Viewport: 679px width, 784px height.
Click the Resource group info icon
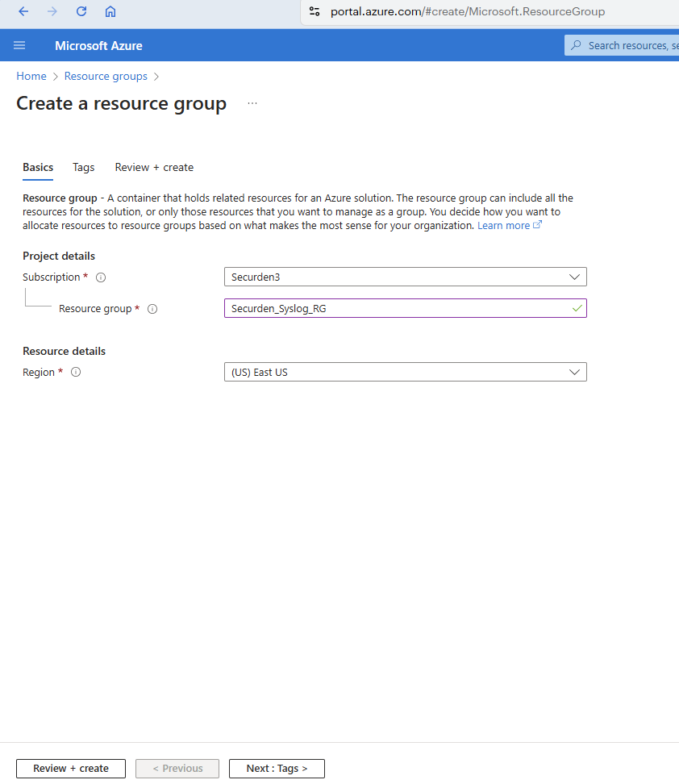(x=152, y=309)
